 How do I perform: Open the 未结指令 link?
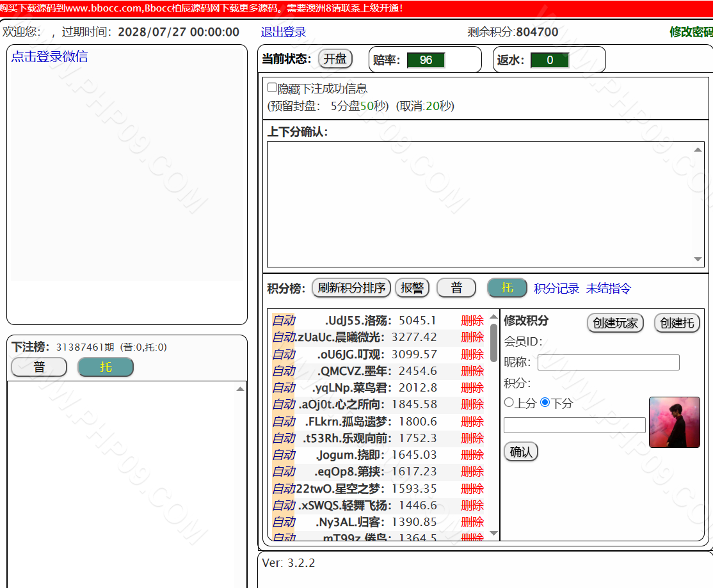click(x=609, y=289)
